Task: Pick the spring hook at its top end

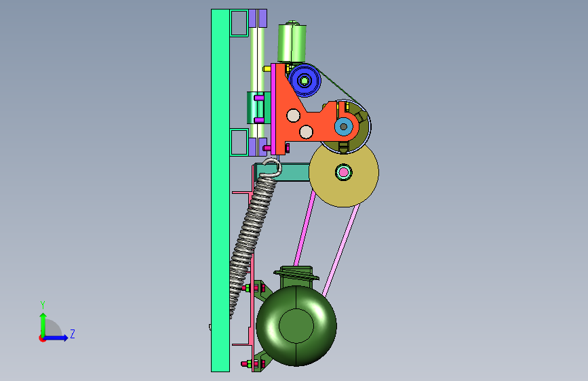Action: click(271, 167)
